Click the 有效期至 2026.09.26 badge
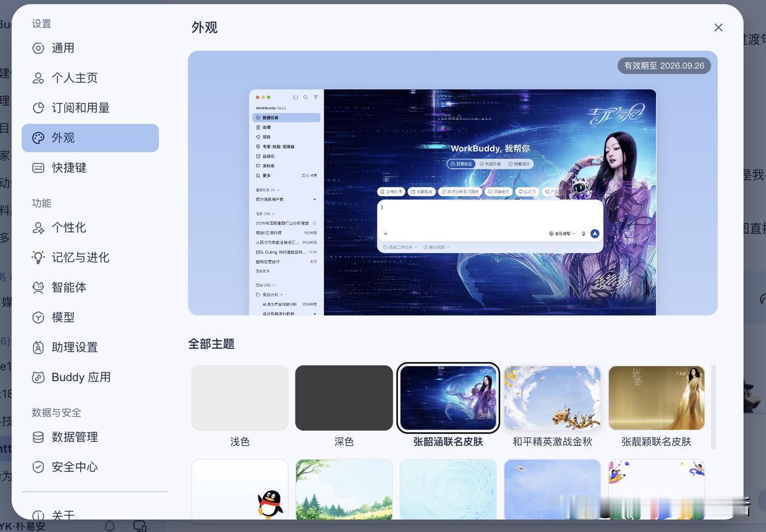The width and height of the screenshot is (766, 532). [x=664, y=66]
